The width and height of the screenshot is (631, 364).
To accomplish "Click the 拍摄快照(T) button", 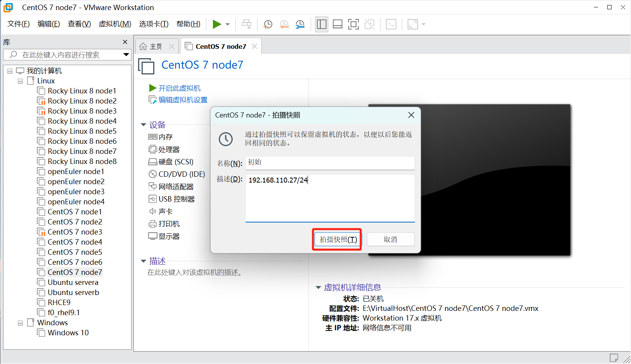I will coord(337,240).
